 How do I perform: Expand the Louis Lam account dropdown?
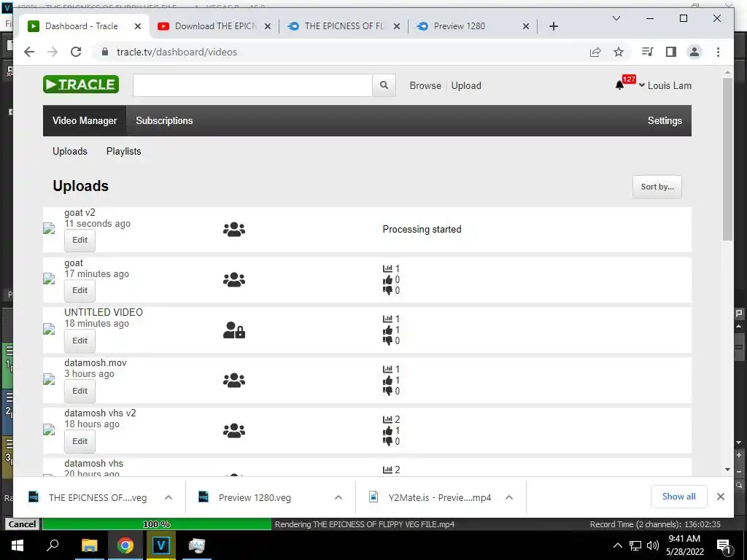click(665, 85)
